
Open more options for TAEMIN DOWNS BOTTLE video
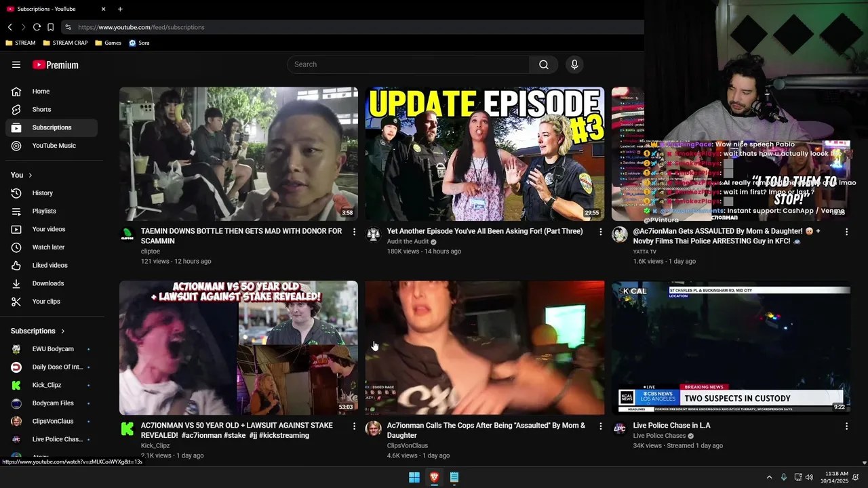354,232
